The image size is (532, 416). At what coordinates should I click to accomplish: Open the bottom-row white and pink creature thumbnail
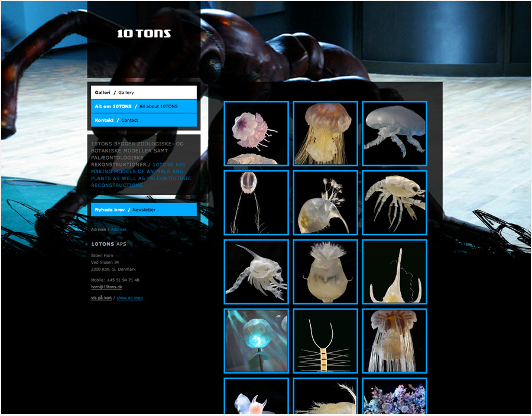256,396
